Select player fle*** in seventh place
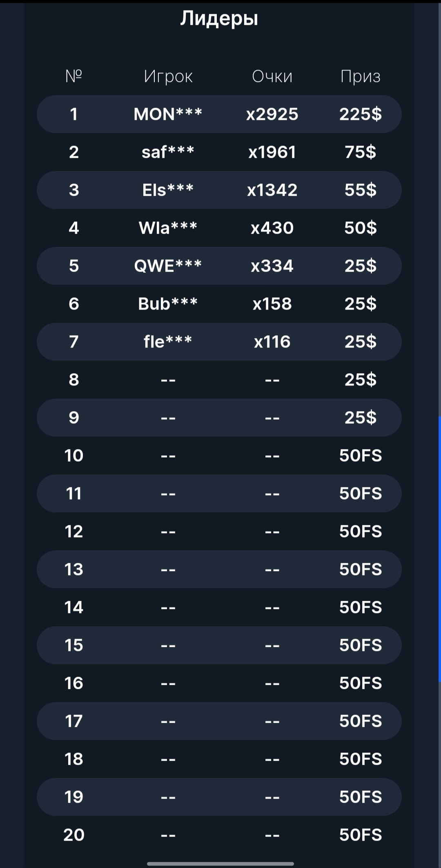The height and width of the screenshot is (868, 441). click(168, 342)
